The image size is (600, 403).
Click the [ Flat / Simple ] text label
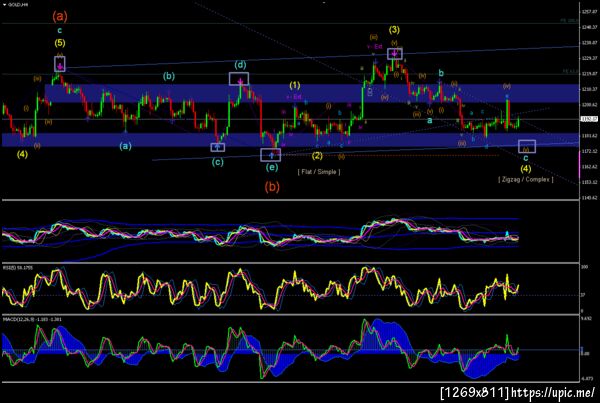319,172
